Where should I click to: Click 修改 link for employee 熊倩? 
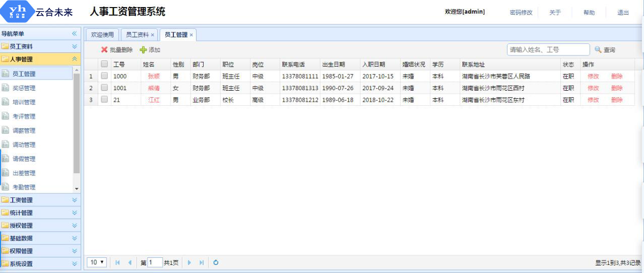click(x=593, y=88)
